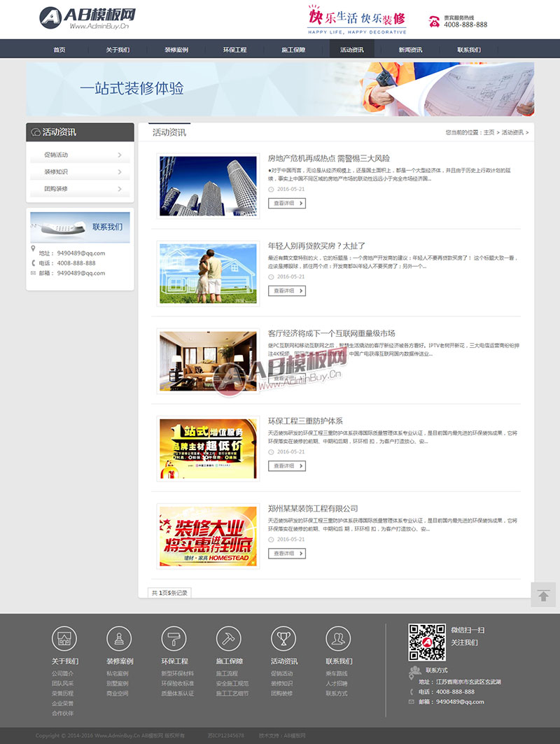Image resolution: width=560 pixels, height=744 pixels.
Task: Click the 施工保障 hammer icon
Action: point(229,638)
